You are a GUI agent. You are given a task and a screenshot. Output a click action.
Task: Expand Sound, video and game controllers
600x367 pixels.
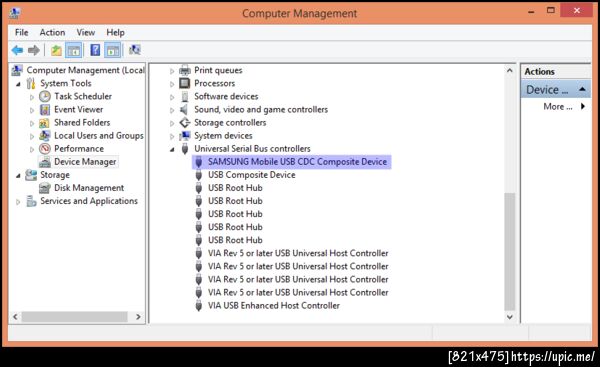pos(172,110)
